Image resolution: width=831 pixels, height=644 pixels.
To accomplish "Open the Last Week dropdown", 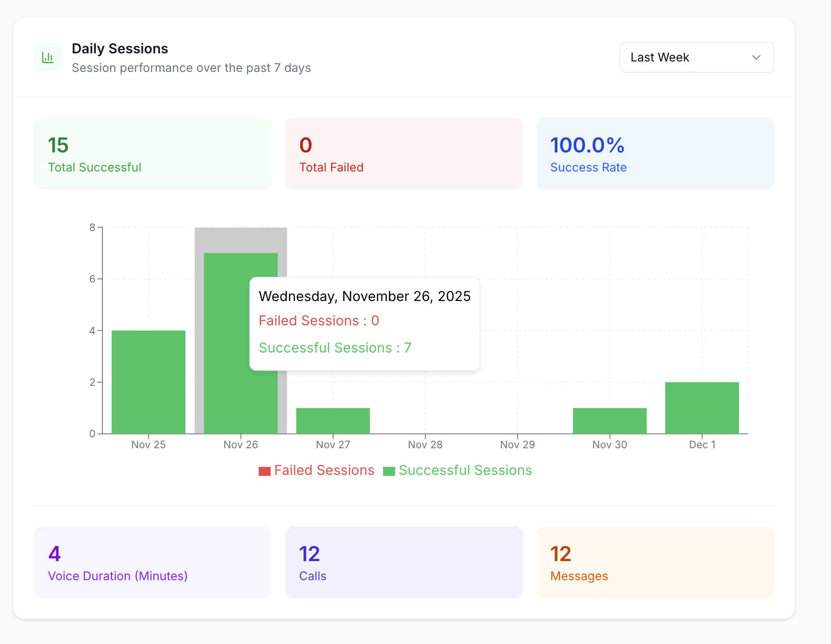I will [x=696, y=57].
